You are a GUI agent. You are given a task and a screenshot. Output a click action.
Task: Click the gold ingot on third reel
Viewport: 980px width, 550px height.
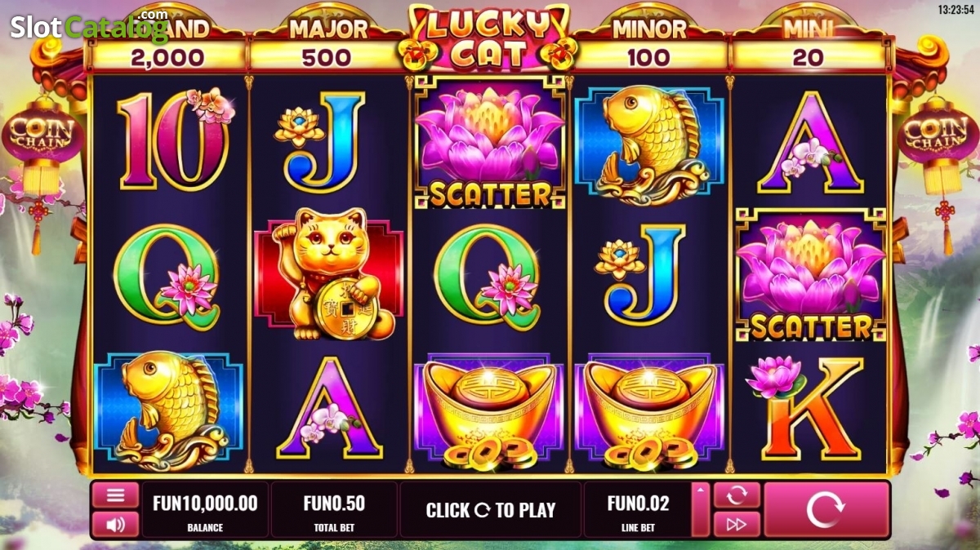coord(489,414)
